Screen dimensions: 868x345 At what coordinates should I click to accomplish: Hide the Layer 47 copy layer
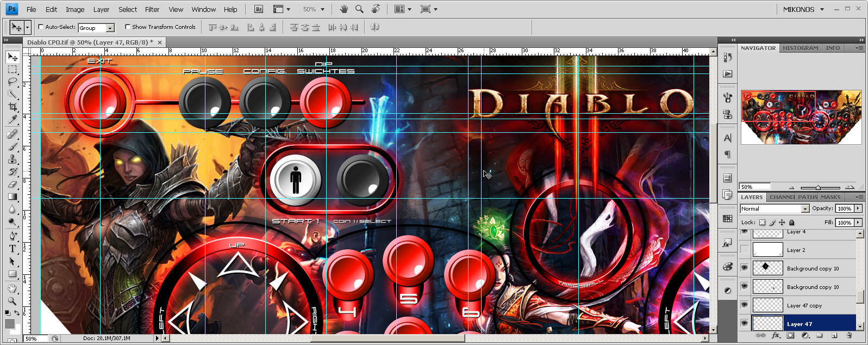coord(744,305)
